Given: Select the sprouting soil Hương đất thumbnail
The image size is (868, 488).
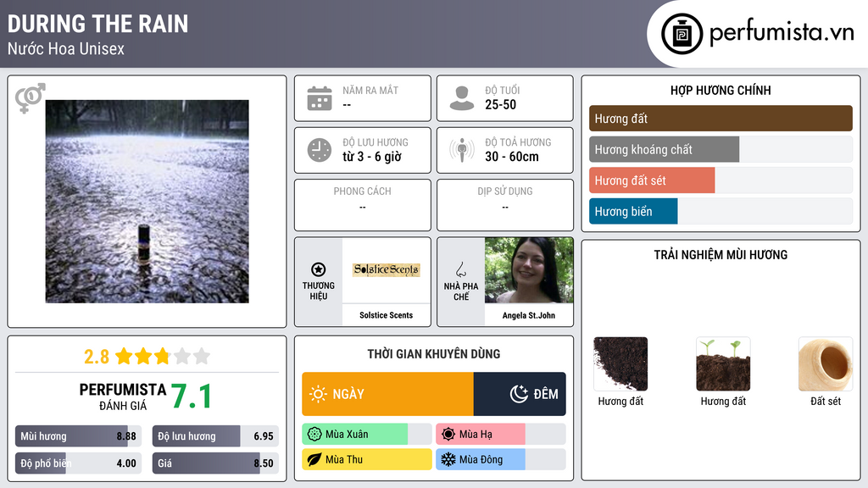Looking at the screenshot, I should (x=723, y=364).
